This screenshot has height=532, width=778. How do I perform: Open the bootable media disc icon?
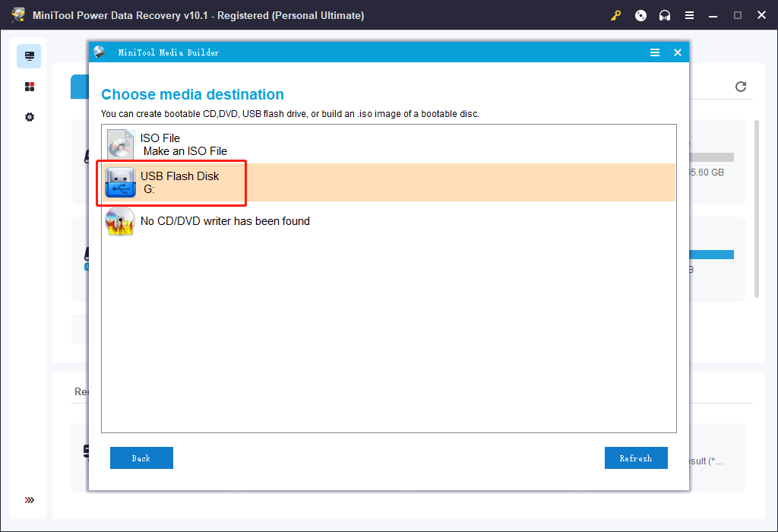(640, 15)
